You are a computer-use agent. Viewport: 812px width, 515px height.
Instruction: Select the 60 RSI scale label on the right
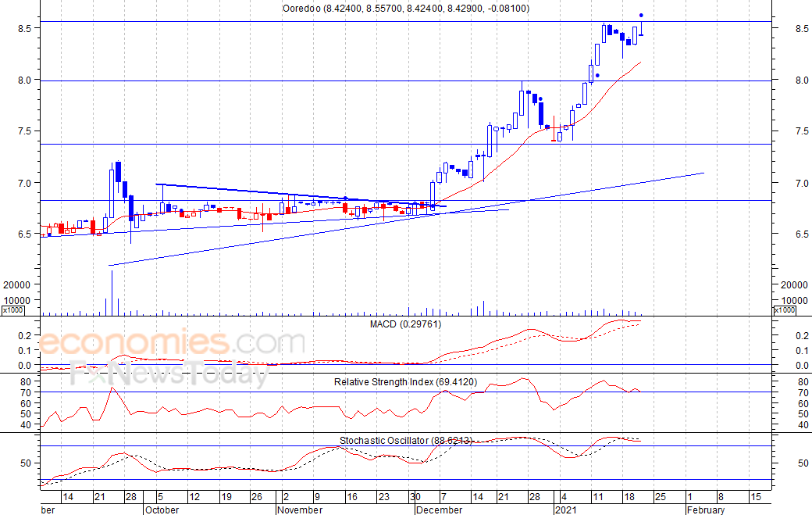(803, 403)
